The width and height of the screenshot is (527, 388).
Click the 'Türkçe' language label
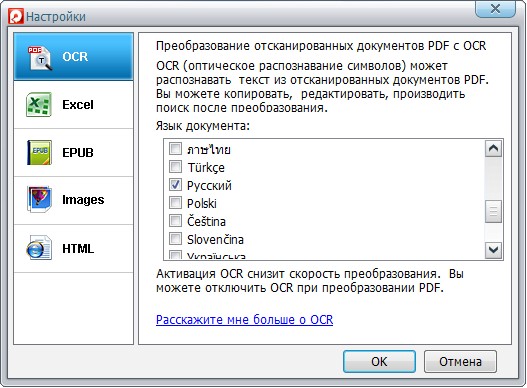(206, 167)
